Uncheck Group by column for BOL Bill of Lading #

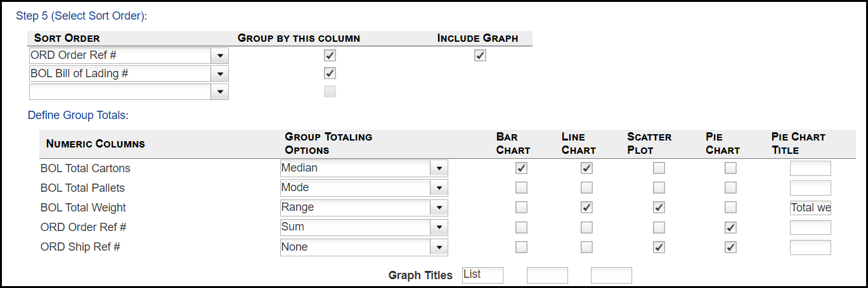(x=330, y=73)
